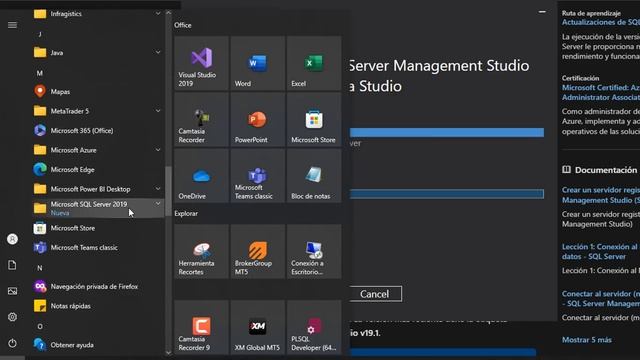Expand the Microsoft Azure folder
This screenshot has height=360, width=640.
pos(98,150)
